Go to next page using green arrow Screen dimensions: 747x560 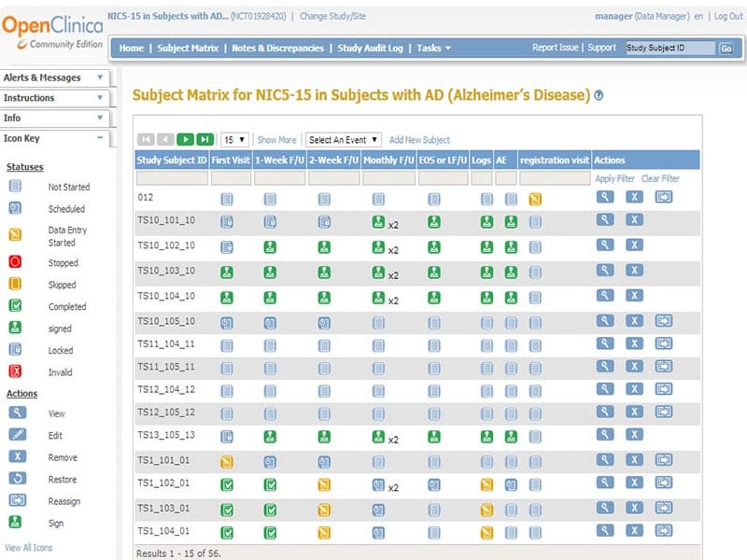point(185,139)
